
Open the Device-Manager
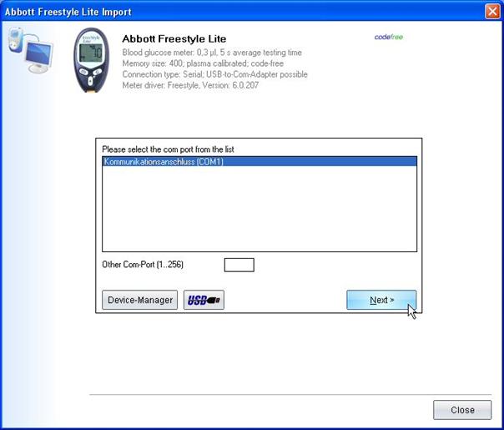pos(140,300)
